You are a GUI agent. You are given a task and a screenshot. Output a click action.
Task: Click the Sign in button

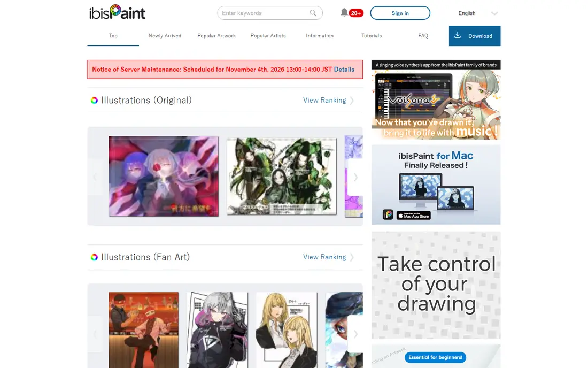click(400, 13)
